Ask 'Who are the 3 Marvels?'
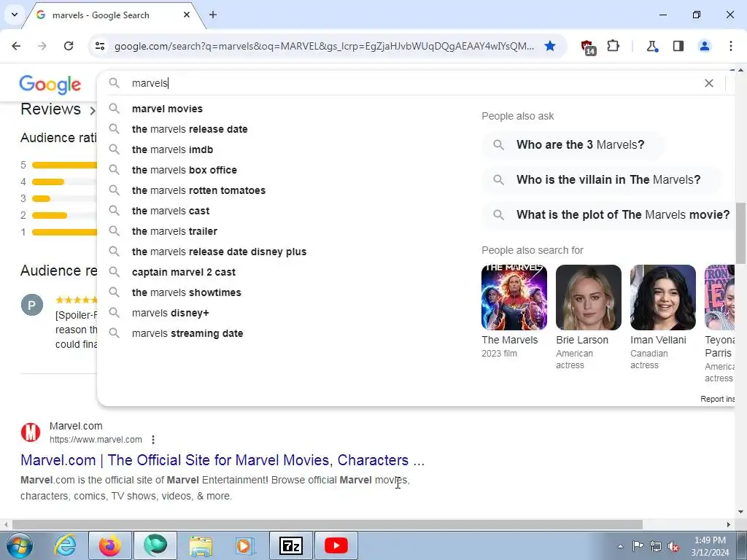 click(x=573, y=145)
